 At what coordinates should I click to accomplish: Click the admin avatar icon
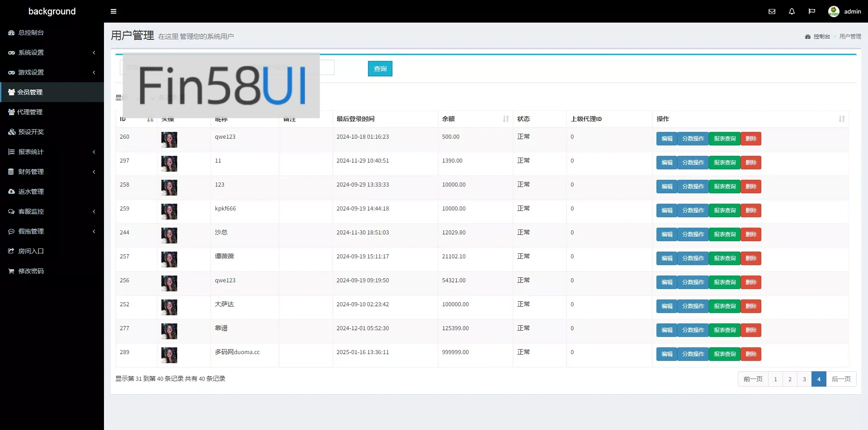click(x=834, y=11)
